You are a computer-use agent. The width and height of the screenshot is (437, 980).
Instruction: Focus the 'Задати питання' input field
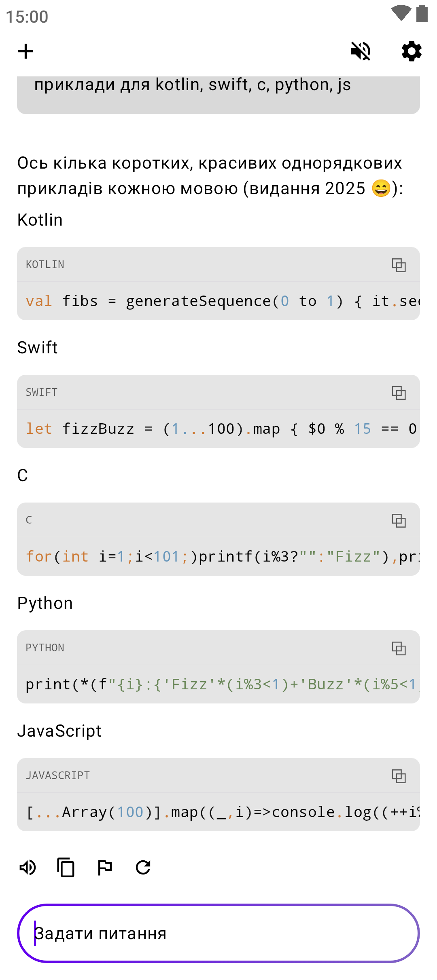(218, 934)
